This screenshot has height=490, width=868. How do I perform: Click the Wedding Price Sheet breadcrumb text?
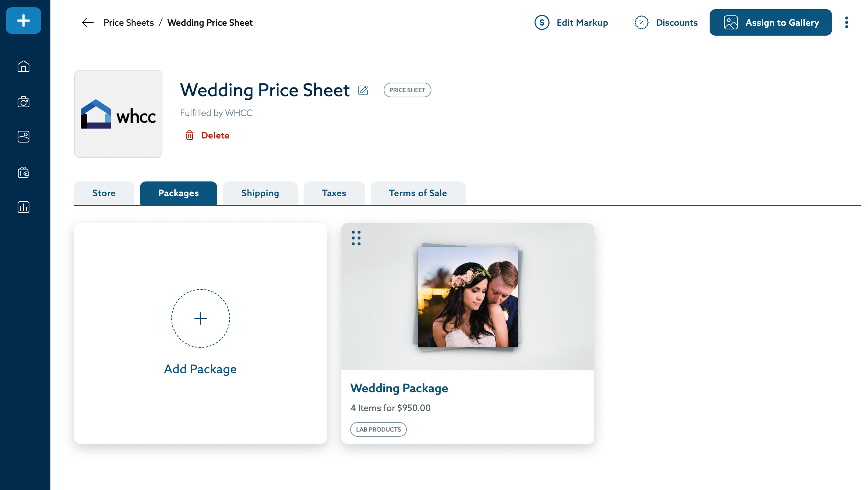click(x=210, y=23)
